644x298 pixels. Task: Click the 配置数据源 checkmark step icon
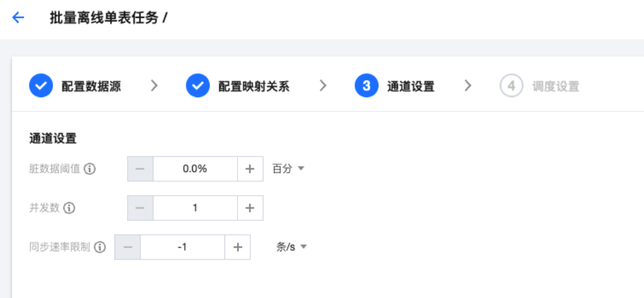[x=41, y=86]
